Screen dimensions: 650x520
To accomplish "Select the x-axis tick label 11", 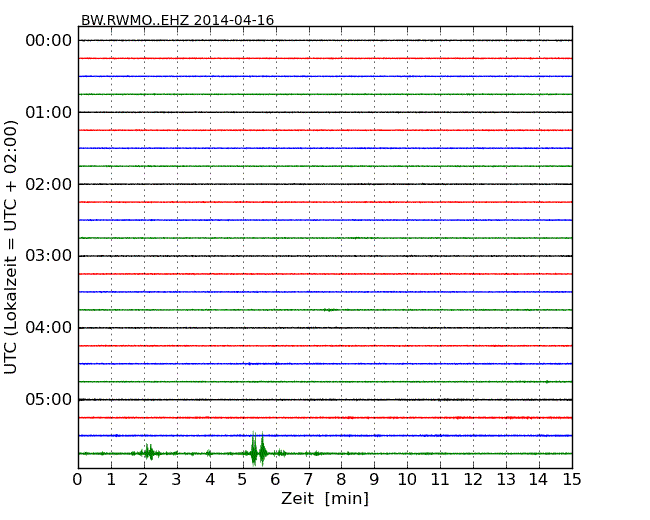I will point(440,480).
